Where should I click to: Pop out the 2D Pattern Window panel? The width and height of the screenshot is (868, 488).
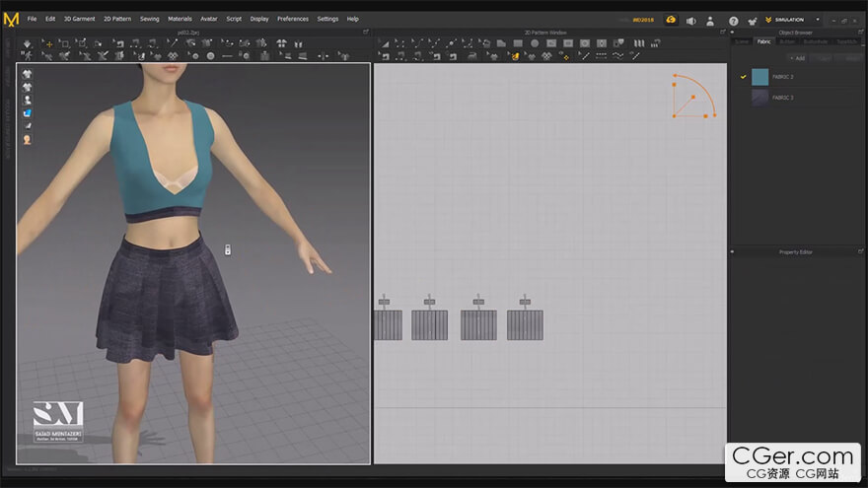coord(721,32)
